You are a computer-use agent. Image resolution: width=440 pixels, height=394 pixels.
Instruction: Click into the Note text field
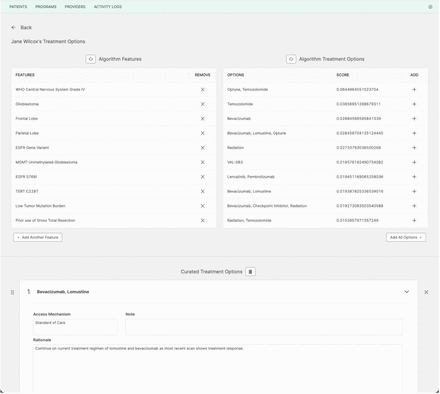pyautogui.click(x=264, y=327)
